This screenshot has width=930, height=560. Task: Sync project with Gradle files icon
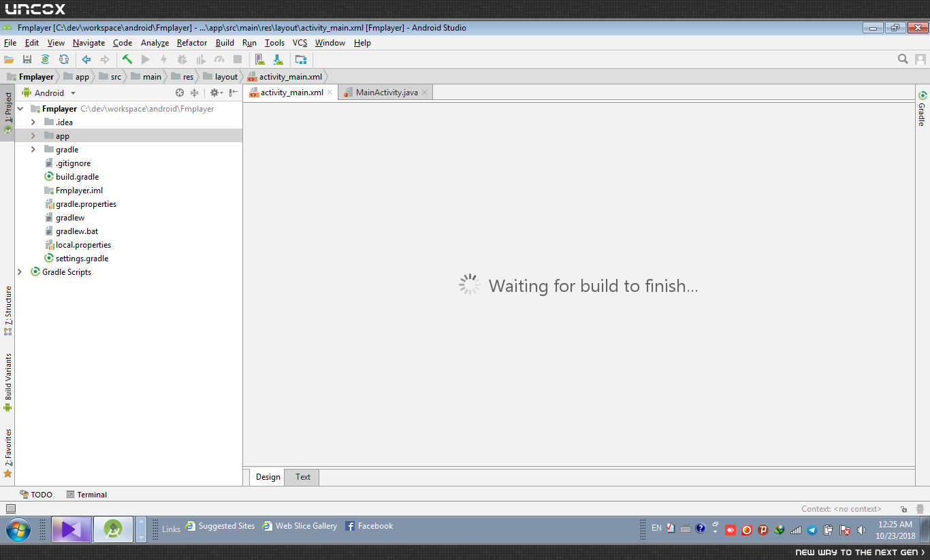[x=45, y=60]
